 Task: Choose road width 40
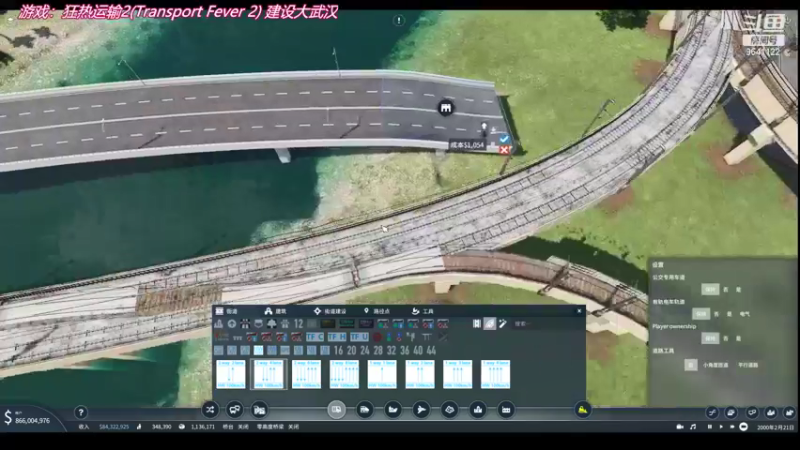tap(418, 350)
